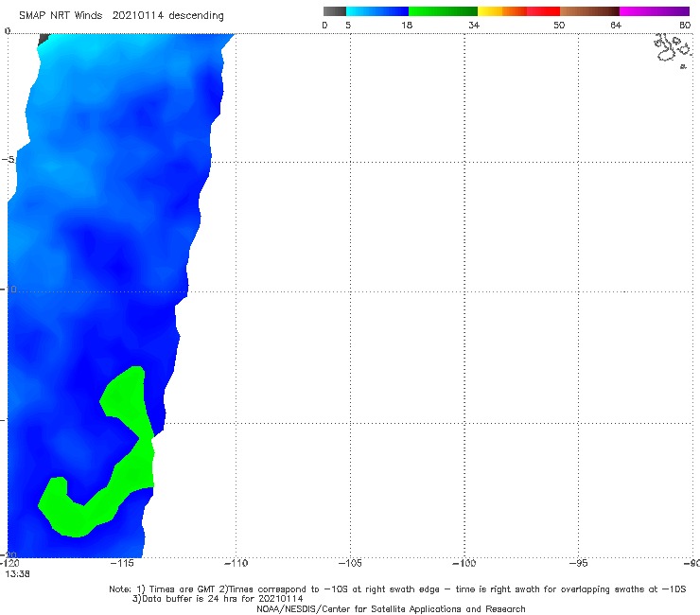Click the swath time label '13:38'
Image resolution: width=700 pixels, height=615 pixels.
pyautogui.click(x=17, y=574)
